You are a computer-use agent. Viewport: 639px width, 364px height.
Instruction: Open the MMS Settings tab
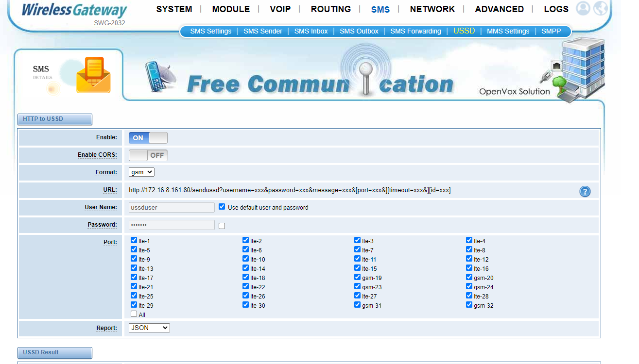tap(508, 31)
